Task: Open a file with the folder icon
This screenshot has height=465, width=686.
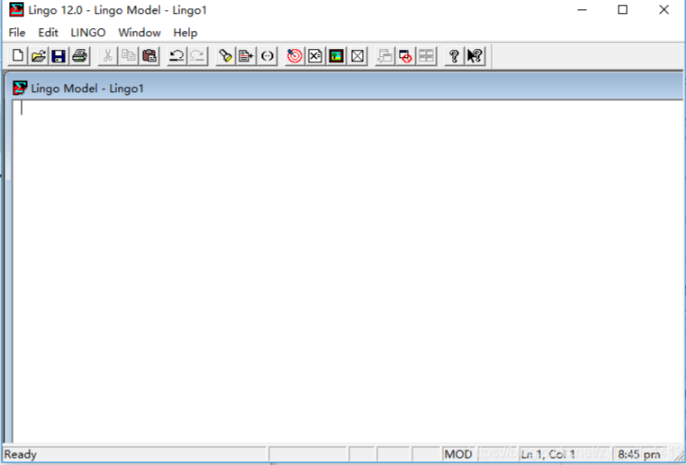Action: (x=38, y=56)
